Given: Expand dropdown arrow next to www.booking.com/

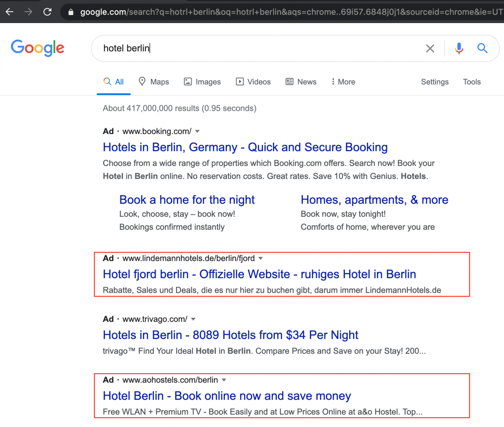Looking at the screenshot, I should [197, 131].
